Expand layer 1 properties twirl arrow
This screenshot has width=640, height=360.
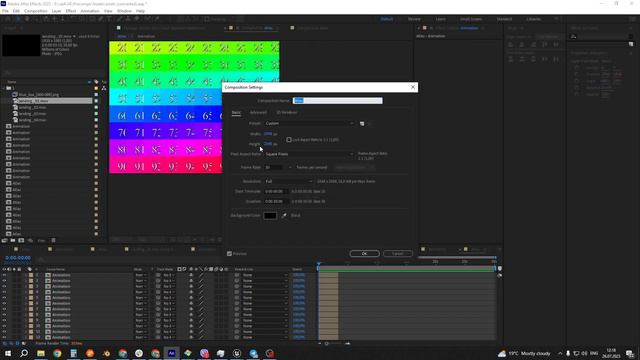click(26, 275)
